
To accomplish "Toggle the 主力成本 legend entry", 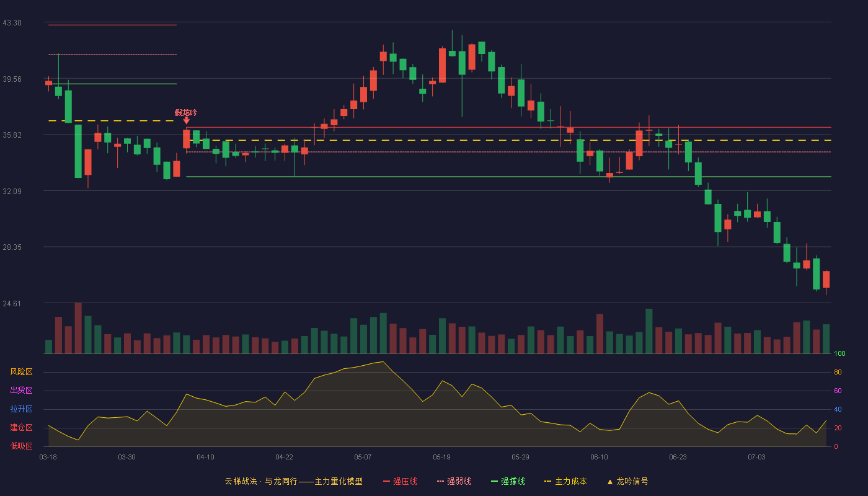I will (565, 481).
